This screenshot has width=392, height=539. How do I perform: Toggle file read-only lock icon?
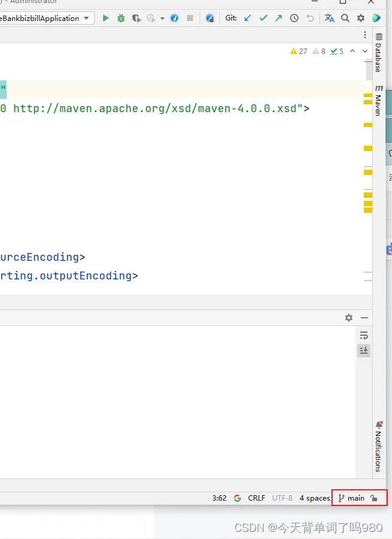click(x=374, y=498)
